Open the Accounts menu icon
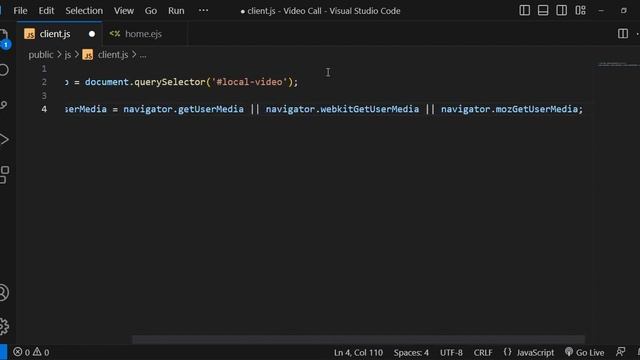 tap(4, 293)
